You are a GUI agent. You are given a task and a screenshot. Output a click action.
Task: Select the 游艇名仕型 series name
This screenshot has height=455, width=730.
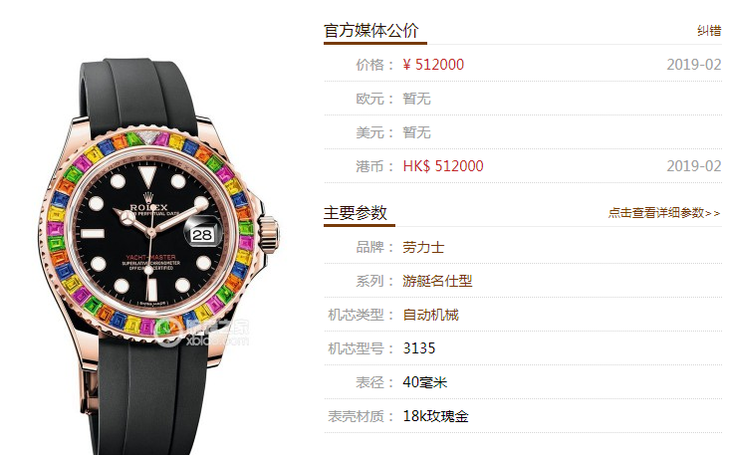(x=437, y=281)
